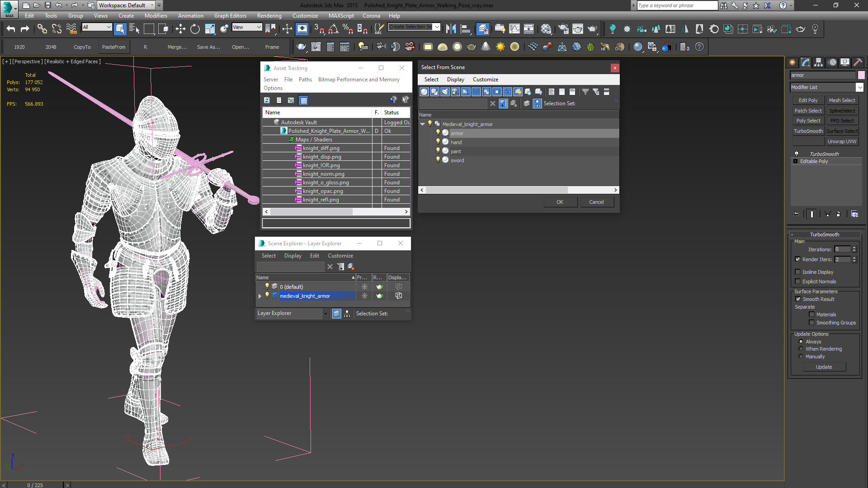868x488 pixels.
Task: Enable the Explicit Normals checkbox
Action: [798, 282]
